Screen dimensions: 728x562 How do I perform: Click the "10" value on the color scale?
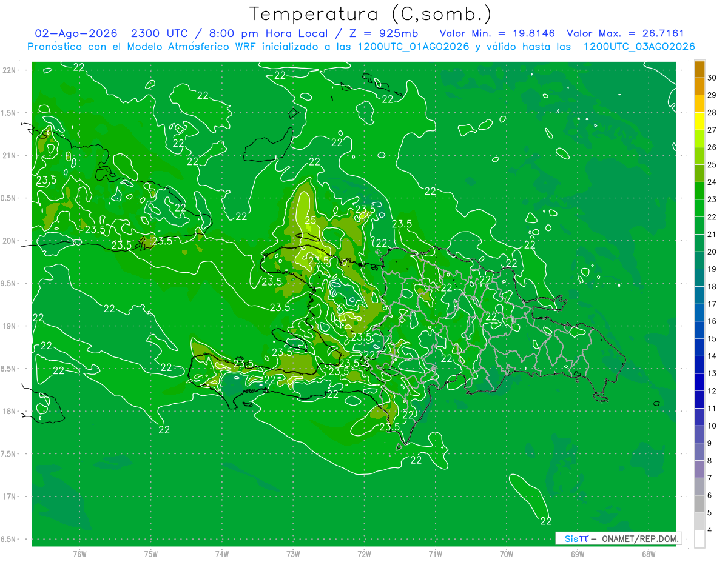712,426
